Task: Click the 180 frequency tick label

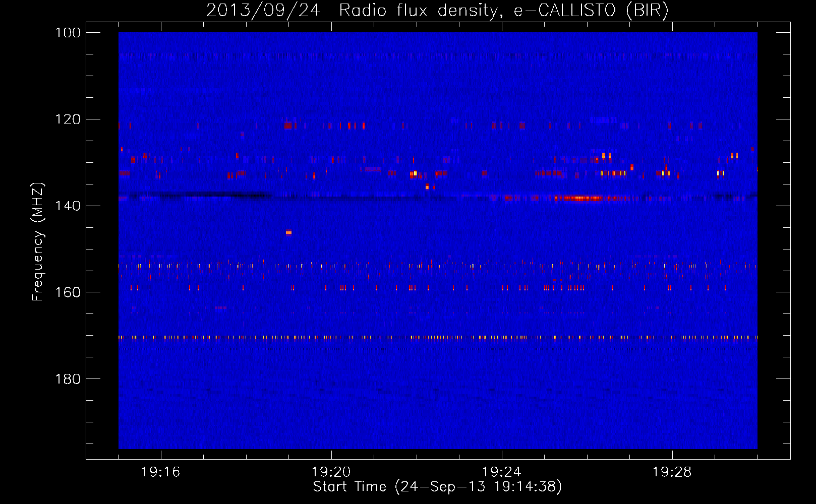Action: tap(68, 379)
